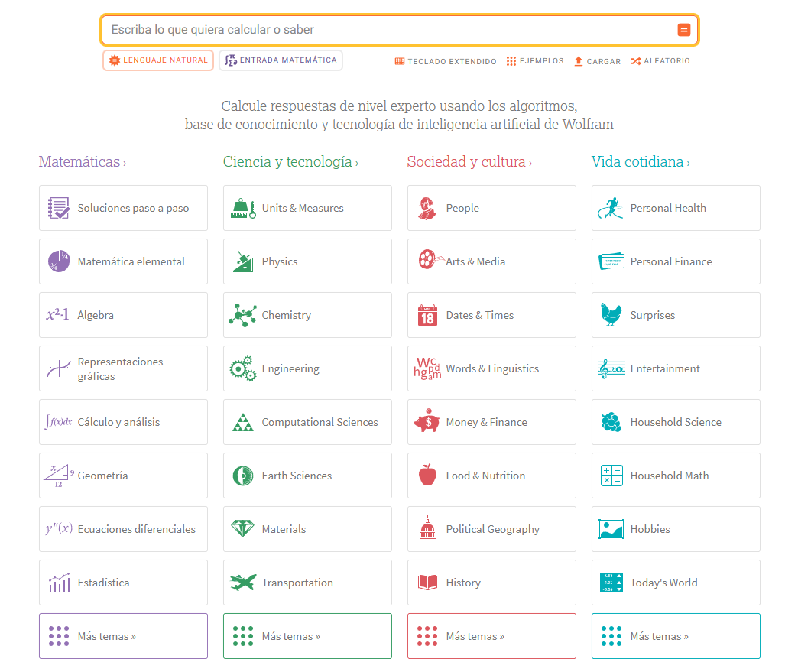Screen dimensions: 798x672
Task: Click the orange submit icon in search bar
Action: click(x=683, y=29)
